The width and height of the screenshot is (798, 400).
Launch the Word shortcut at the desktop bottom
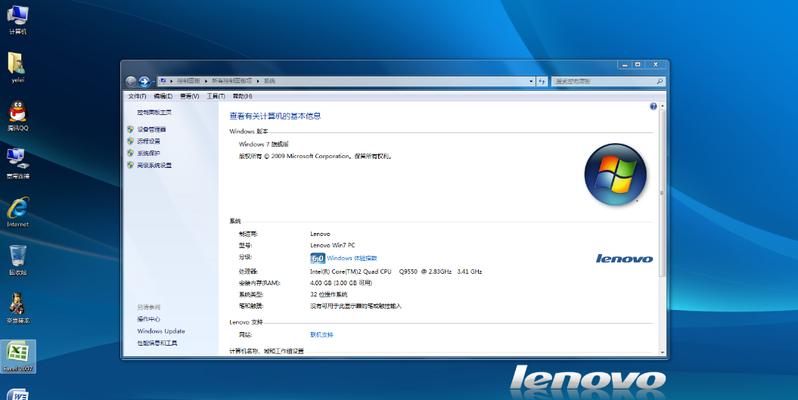point(18,395)
